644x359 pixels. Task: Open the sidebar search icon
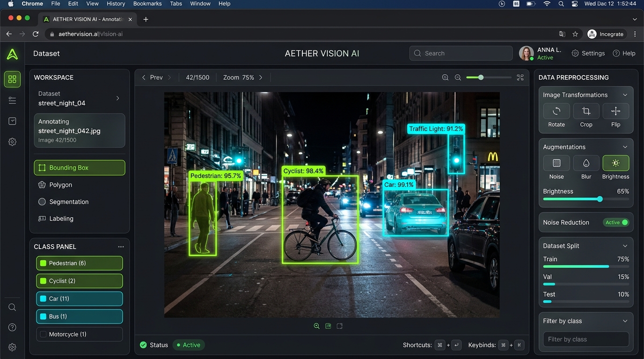[12, 307]
